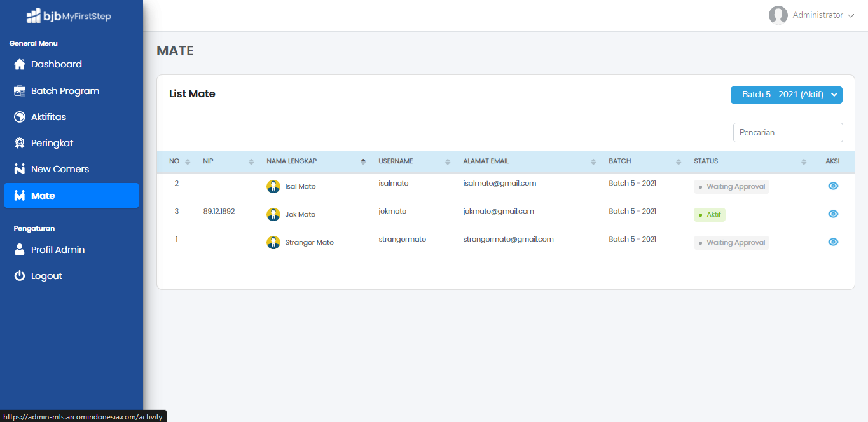Click the New Comers sidebar icon
The image size is (868, 422).
pyautogui.click(x=20, y=169)
